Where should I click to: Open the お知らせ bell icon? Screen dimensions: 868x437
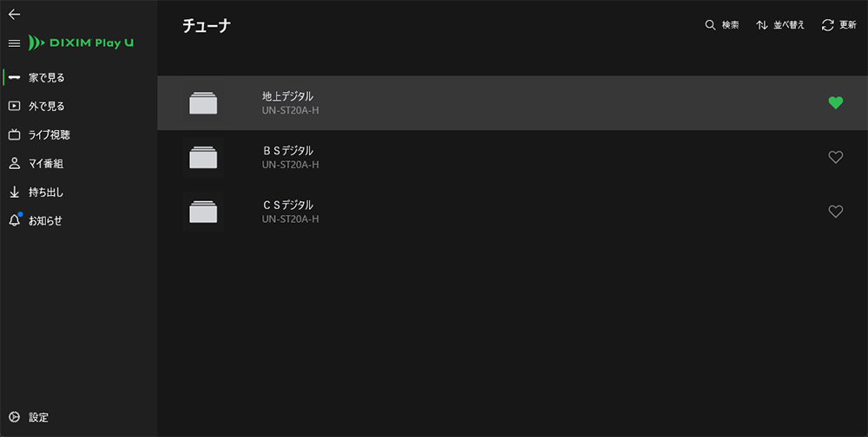point(14,220)
